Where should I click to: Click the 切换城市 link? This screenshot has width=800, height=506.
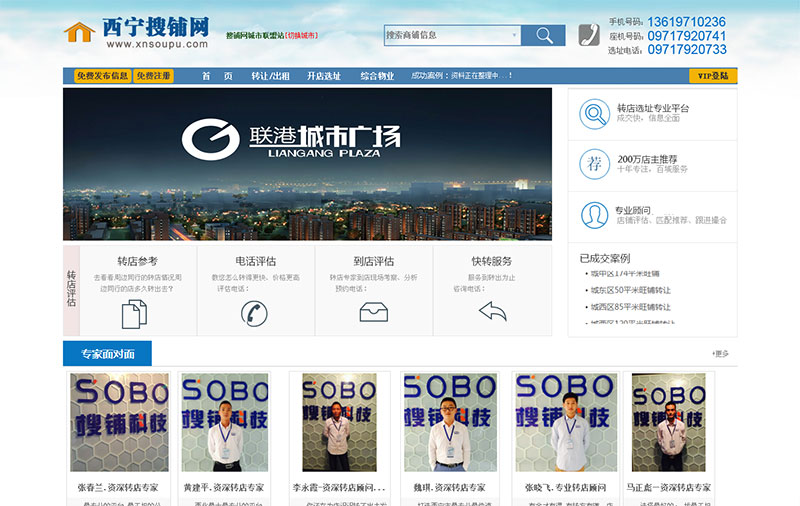pos(302,36)
